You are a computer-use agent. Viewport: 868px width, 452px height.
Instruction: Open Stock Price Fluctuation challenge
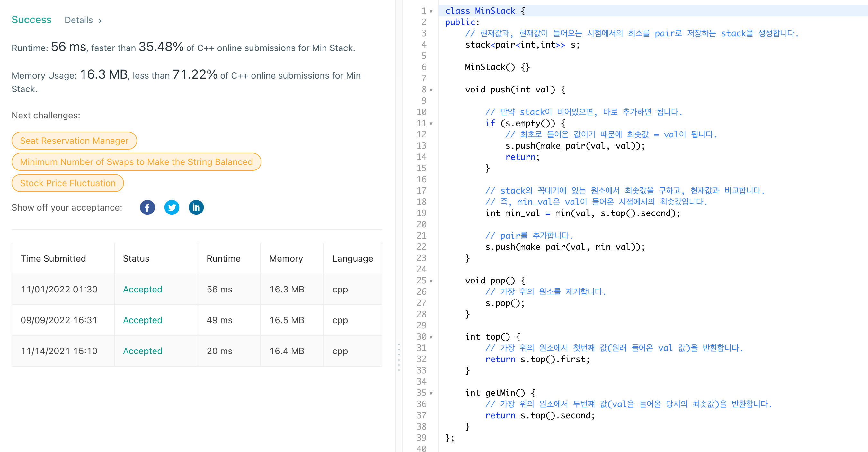pos(68,183)
